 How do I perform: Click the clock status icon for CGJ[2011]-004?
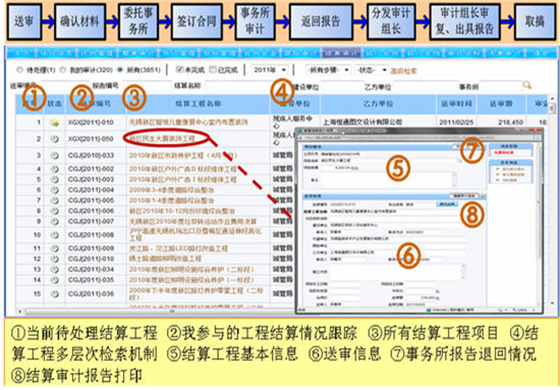click(x=54, y=190)
